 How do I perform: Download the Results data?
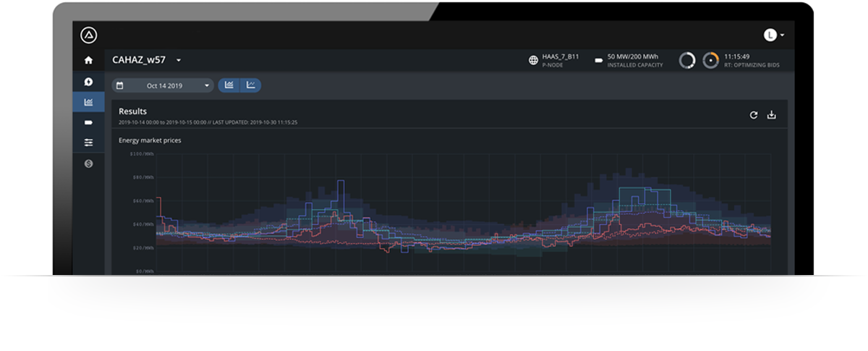(x=772, y=115)
